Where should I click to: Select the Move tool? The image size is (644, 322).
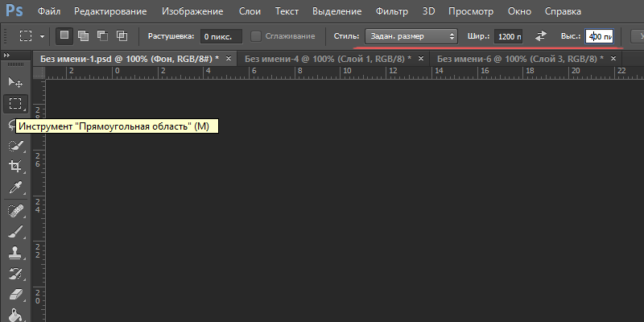(x=15, y=82)
